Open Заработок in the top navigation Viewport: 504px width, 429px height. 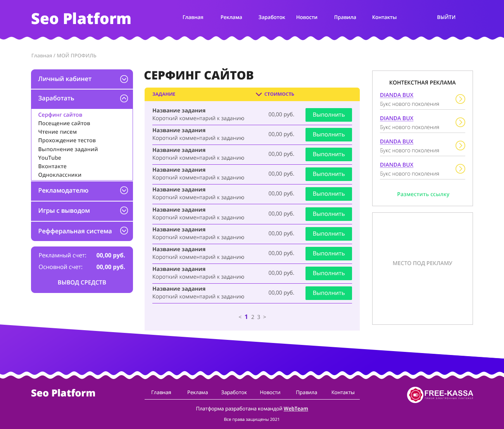272,17
